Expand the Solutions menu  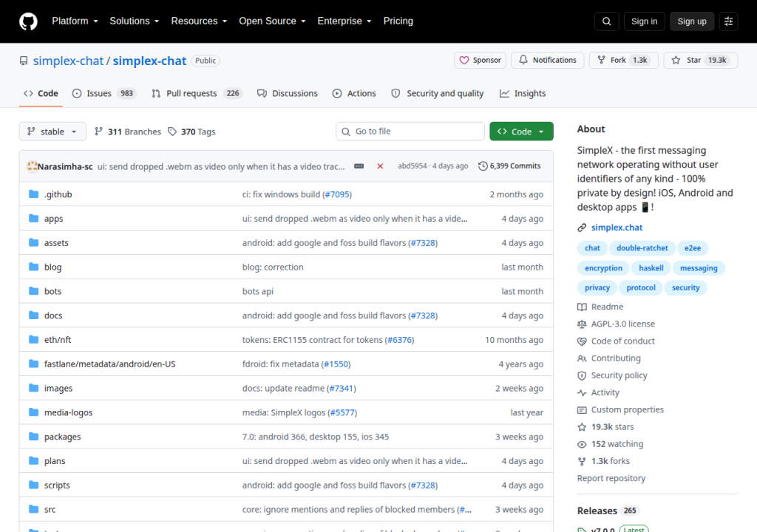click(x=135, y=21)
